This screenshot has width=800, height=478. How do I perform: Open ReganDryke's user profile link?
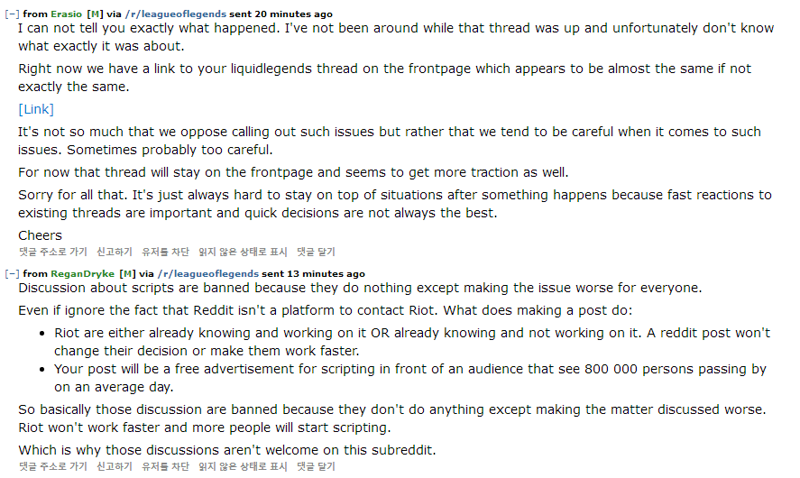[83, 274]
